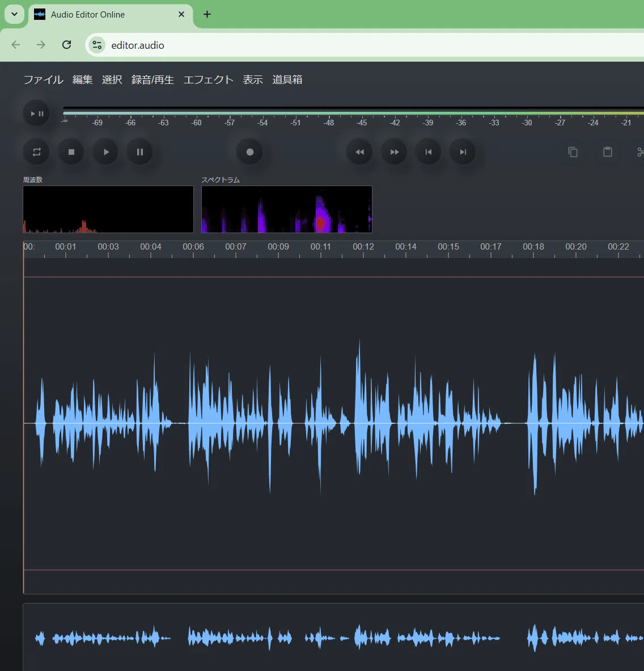
Task: Open the エフェクト menu
Action: coord(208,79)
